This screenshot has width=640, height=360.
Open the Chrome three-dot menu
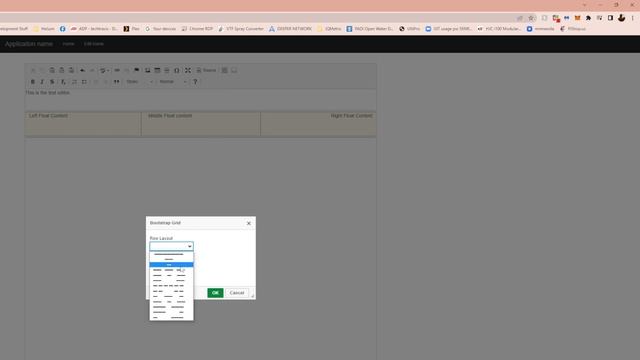click(633, 18)
